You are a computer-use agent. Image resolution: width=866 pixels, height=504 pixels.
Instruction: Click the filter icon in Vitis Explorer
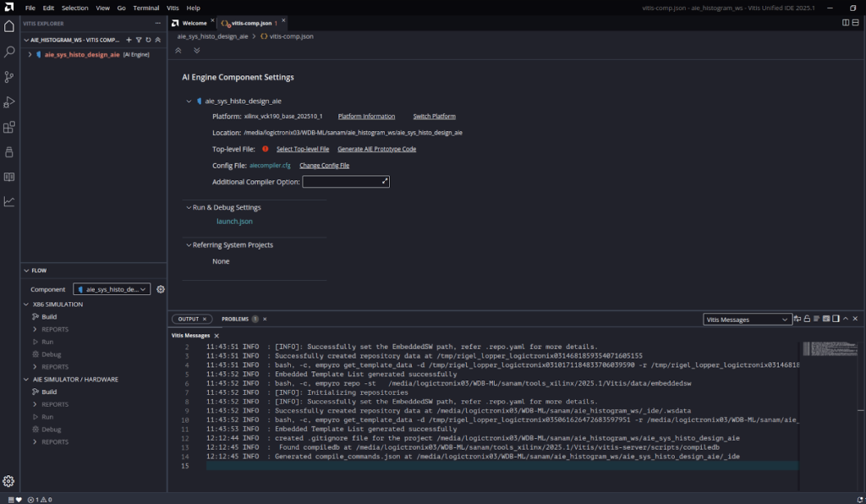point(139,40)
